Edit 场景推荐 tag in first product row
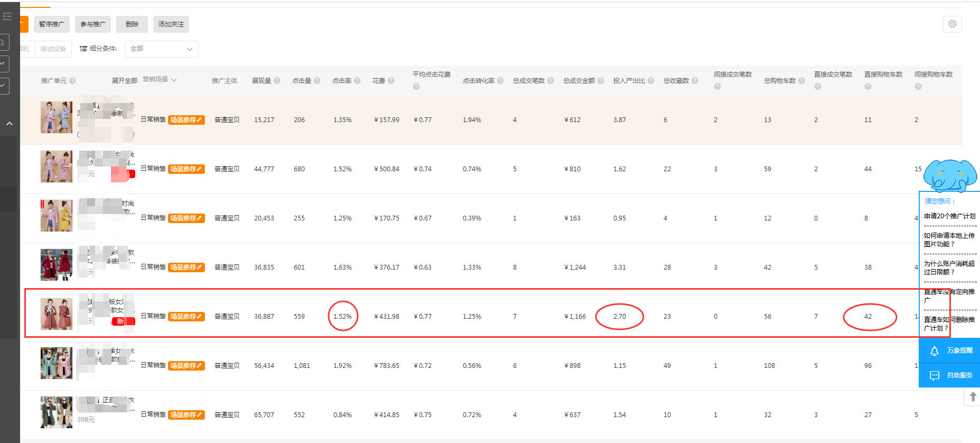980x443 pixels. pos(186,120)
